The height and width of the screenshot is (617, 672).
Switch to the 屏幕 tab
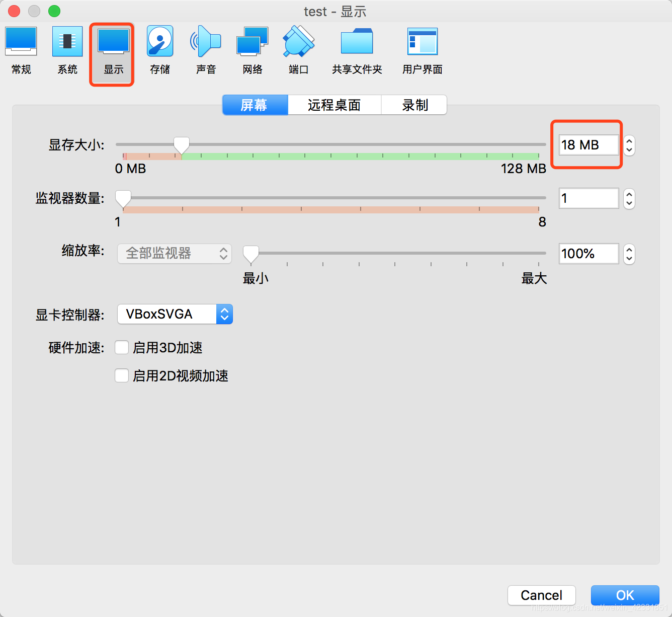(255, 105)
